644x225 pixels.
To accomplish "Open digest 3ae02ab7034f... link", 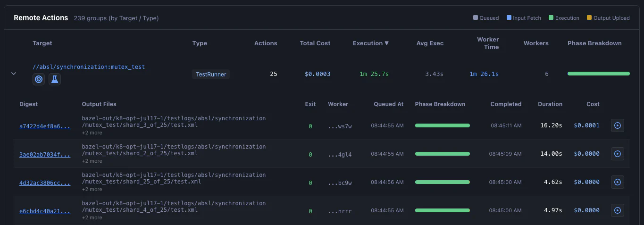I will point(45,154).
